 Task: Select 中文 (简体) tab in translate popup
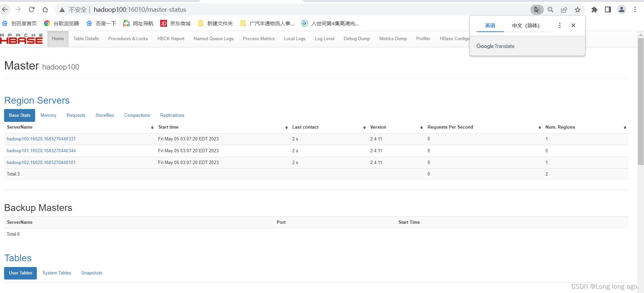point(526,26)
